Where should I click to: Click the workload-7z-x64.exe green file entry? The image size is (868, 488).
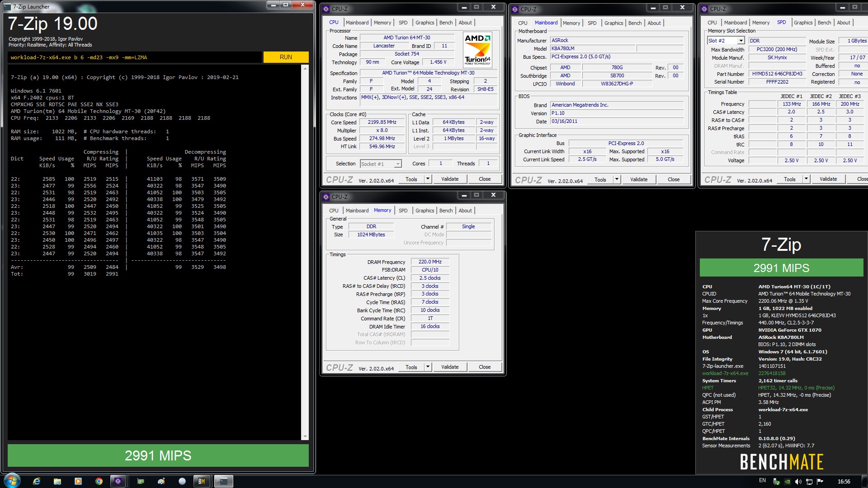pos(725,373)
